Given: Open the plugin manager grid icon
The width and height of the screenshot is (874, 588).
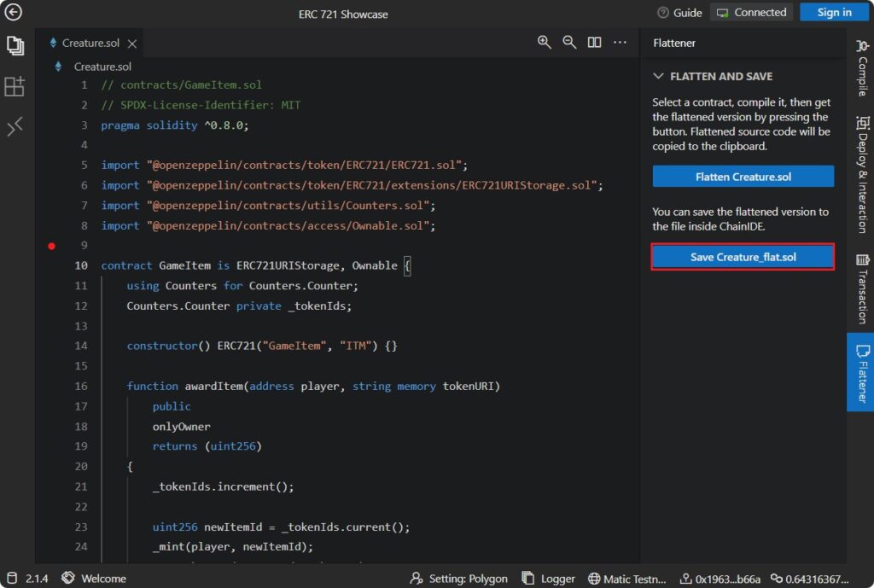Looking at the screenshot, I should (15, 86).
